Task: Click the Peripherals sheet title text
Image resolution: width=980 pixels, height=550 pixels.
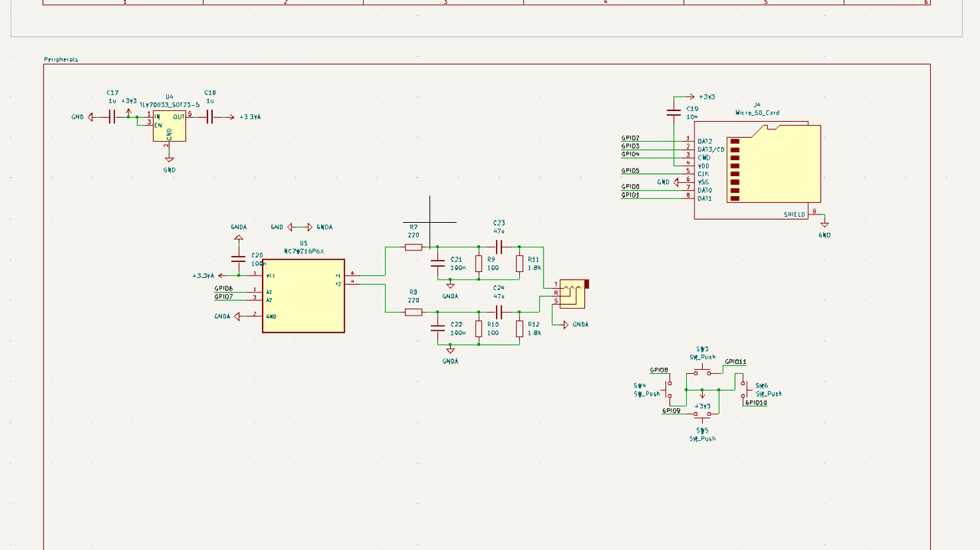Action: tap(61, 59)
